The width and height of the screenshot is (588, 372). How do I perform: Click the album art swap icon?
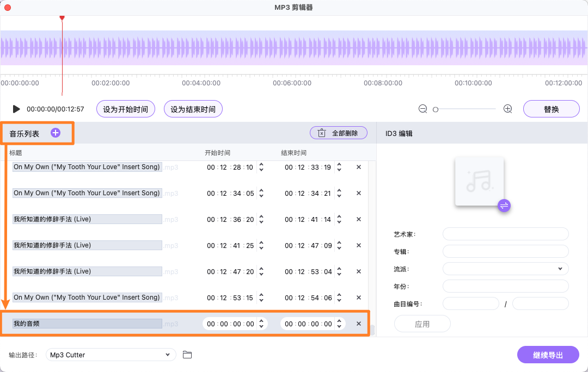[x=504, y=206]
